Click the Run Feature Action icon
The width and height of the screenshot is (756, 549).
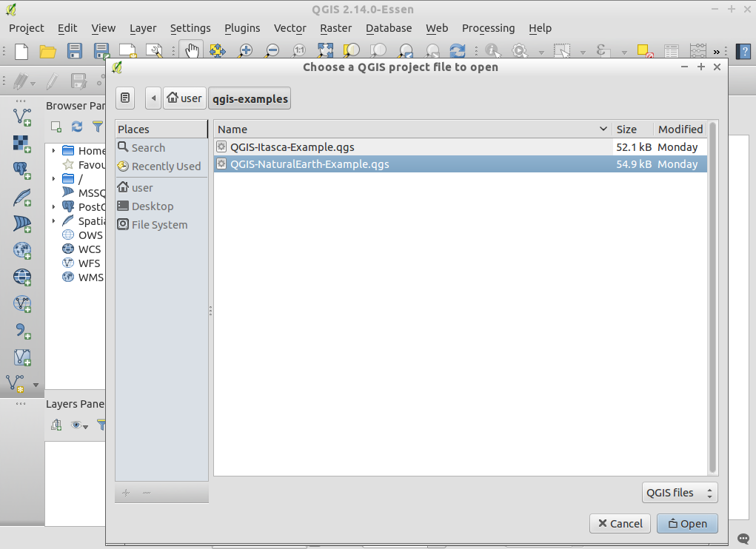(x=520, y=50)
